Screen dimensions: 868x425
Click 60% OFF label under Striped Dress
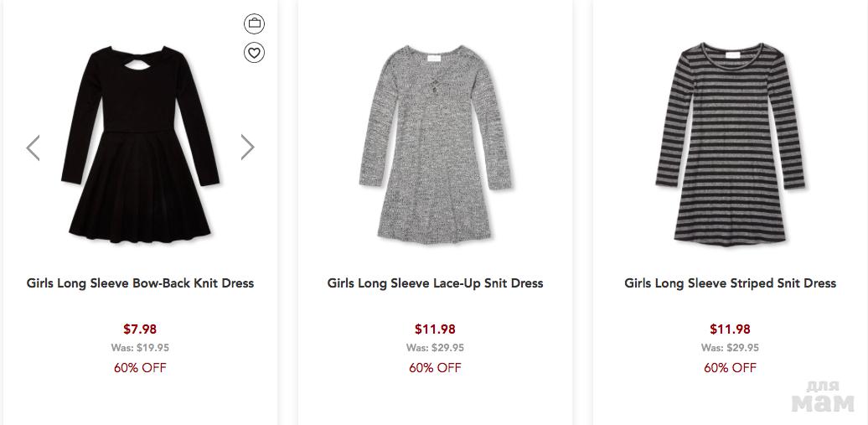point(730,368)
